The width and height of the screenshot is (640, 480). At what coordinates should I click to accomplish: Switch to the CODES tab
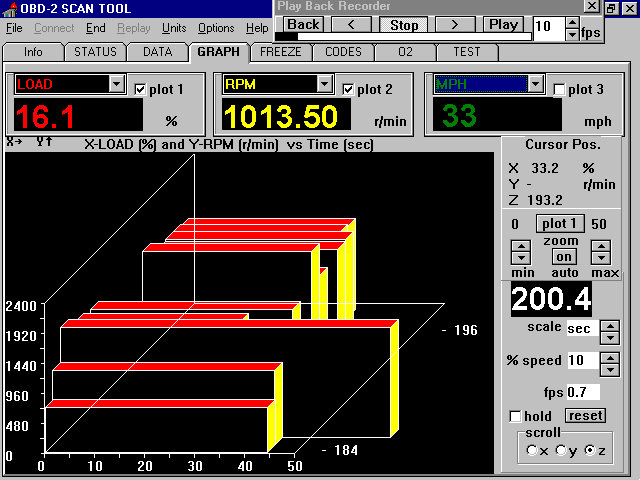click(x=344, y=51)
